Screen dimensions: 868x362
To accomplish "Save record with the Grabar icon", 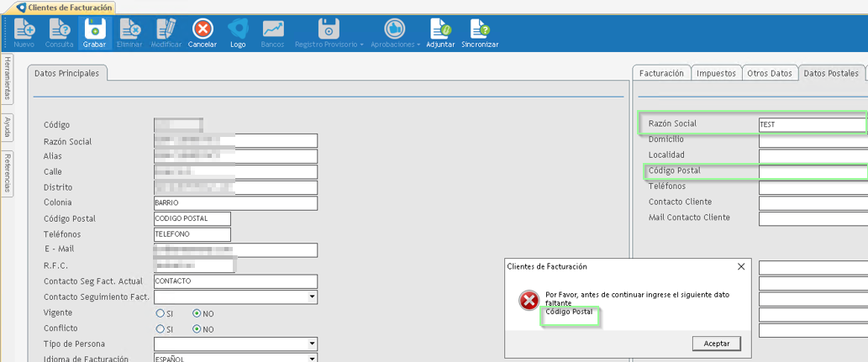I will [94, 34].
